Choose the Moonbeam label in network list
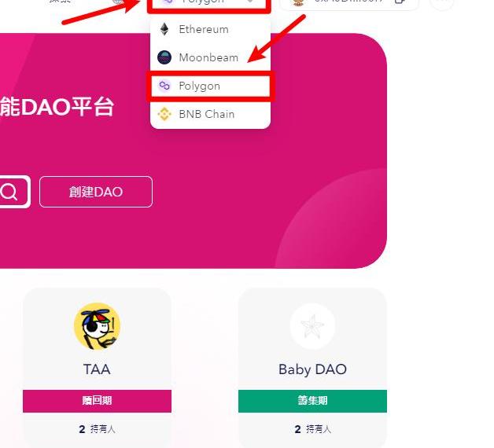 (208, 57)
